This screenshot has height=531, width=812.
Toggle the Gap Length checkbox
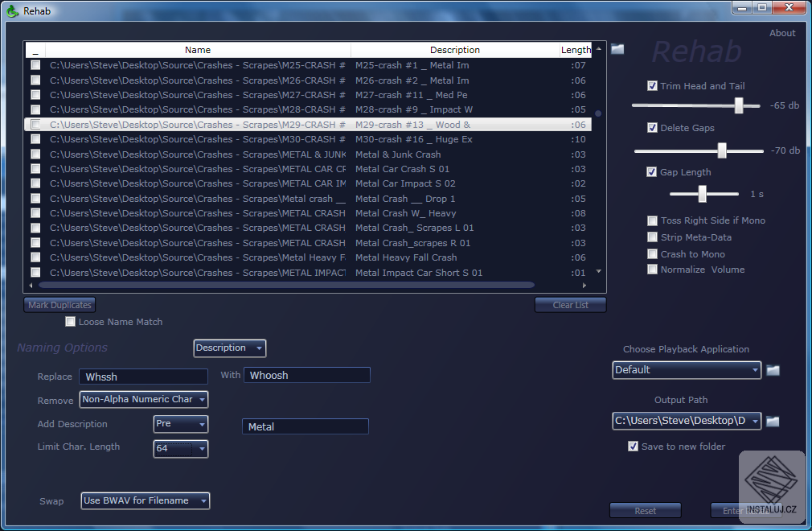652,172
